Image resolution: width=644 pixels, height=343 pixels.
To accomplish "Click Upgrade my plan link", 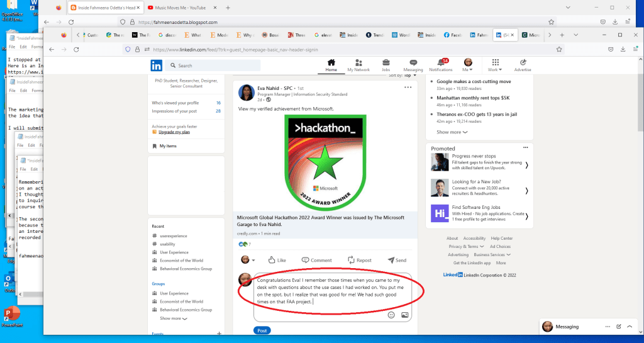I will tap(174, 132).
